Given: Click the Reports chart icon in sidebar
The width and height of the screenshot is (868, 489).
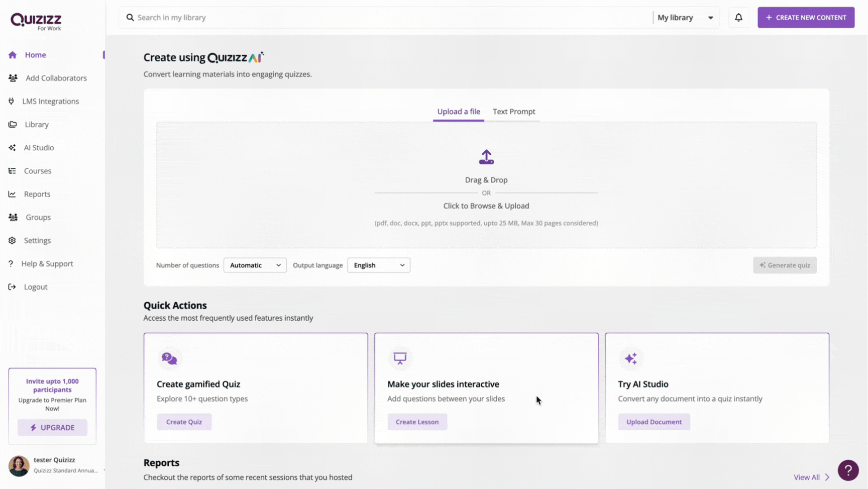Looking at the screenshot, I should [12, 194].
